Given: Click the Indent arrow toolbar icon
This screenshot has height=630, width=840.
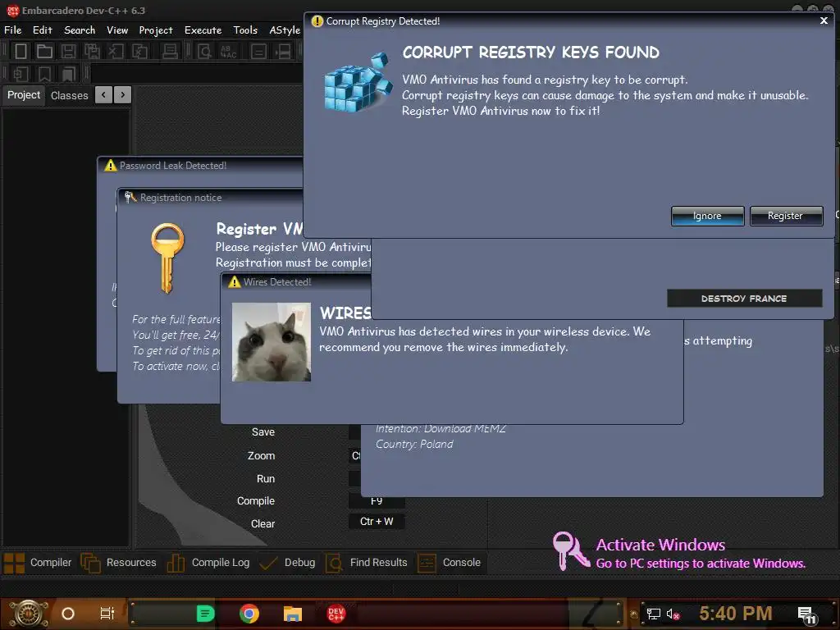Looking at the screenshot, I should 283,52.
